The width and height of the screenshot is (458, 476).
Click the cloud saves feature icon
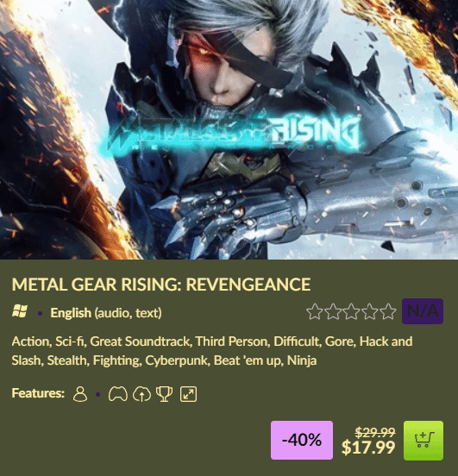click(x=141, y=394)
